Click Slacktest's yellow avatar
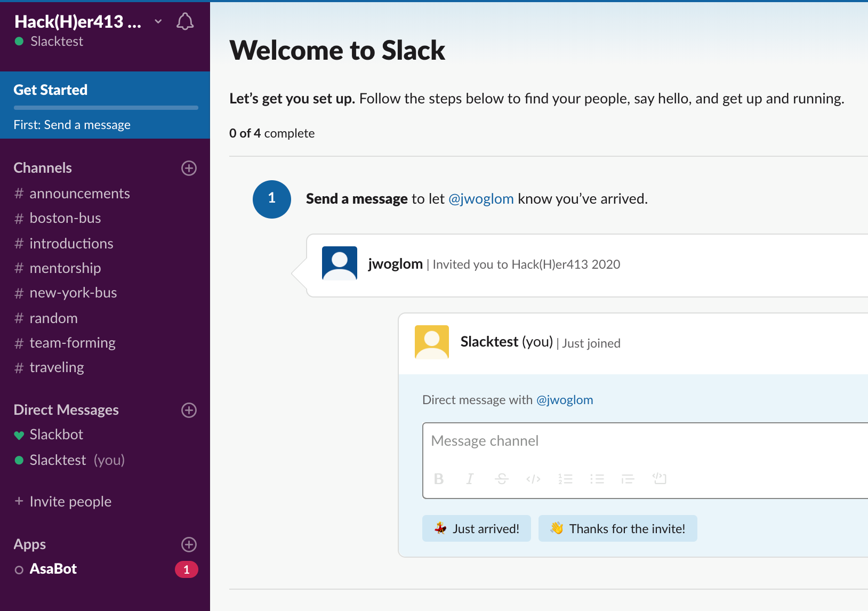The height and width of the screenshot is (611, 868). pos(432,342)
